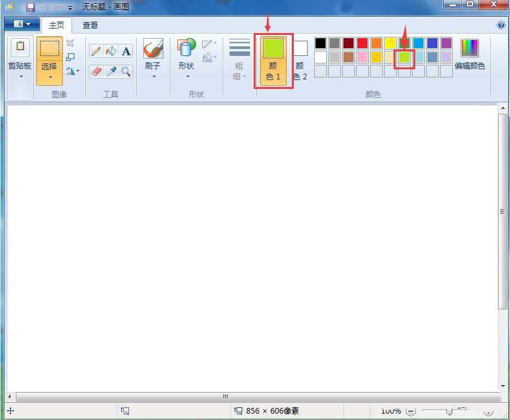Image resolution: width=510 pixels, height=420 pixels.
Task: Pick the gold color swatch
Action: 376,57
